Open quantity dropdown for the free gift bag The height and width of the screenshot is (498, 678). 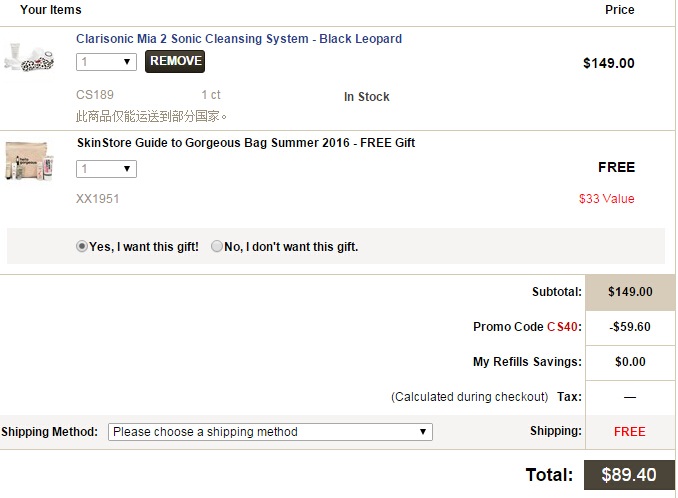pyautogui.click(x=106, y=169)
